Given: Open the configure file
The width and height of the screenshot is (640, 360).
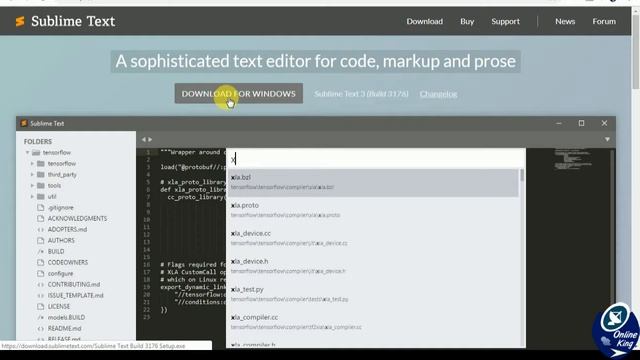Looking at the screenshot, I should pos(60,273).
